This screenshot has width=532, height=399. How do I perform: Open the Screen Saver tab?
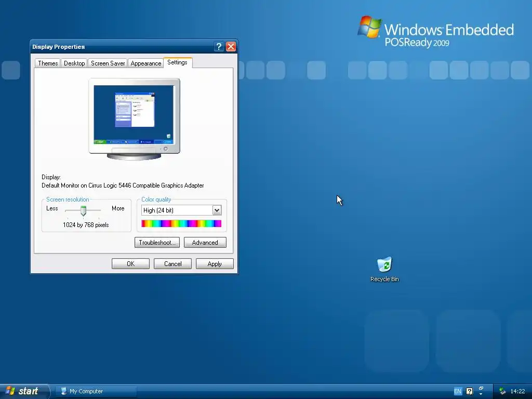tap(108, 63)
